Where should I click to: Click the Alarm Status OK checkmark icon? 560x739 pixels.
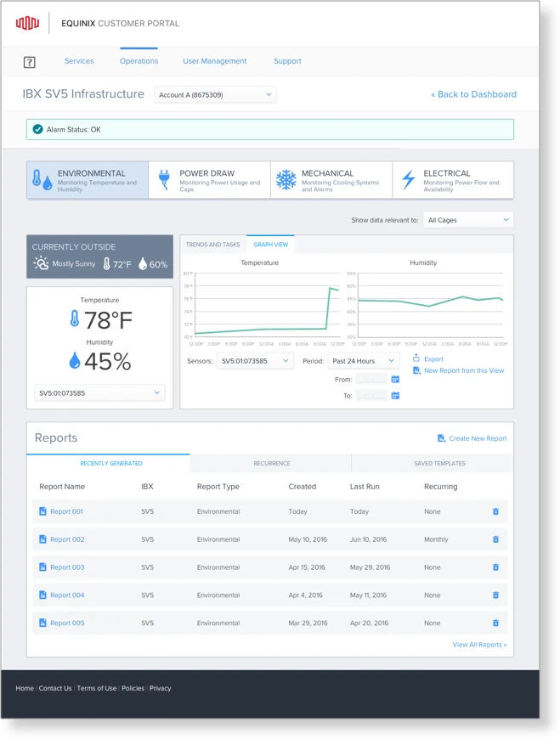click(37, 129)
